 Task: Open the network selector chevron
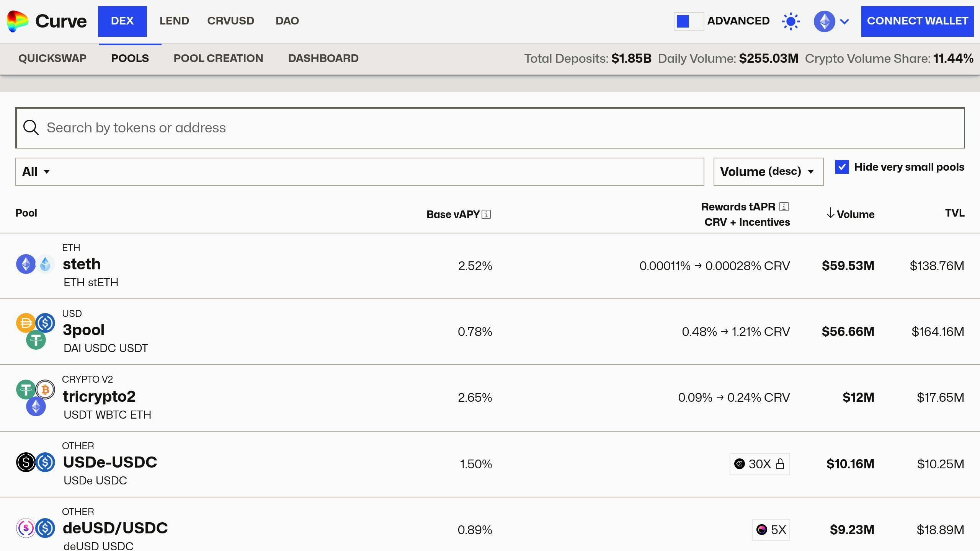click(x=844, y=21)
